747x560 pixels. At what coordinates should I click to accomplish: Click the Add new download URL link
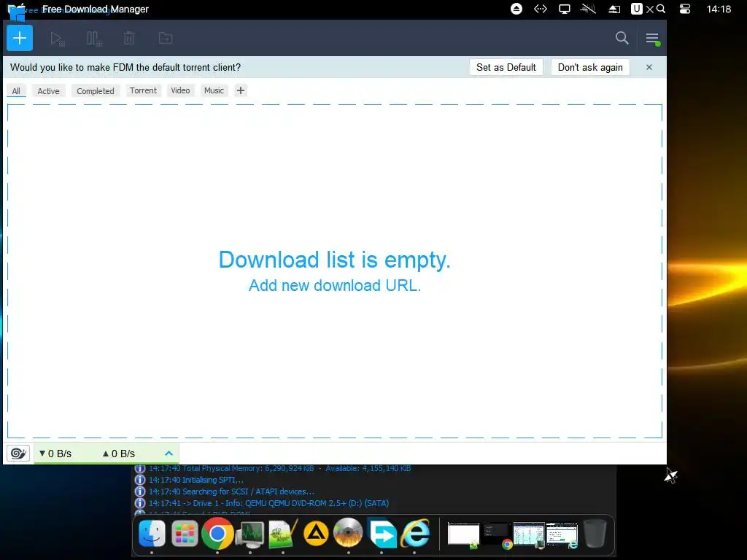335,285
